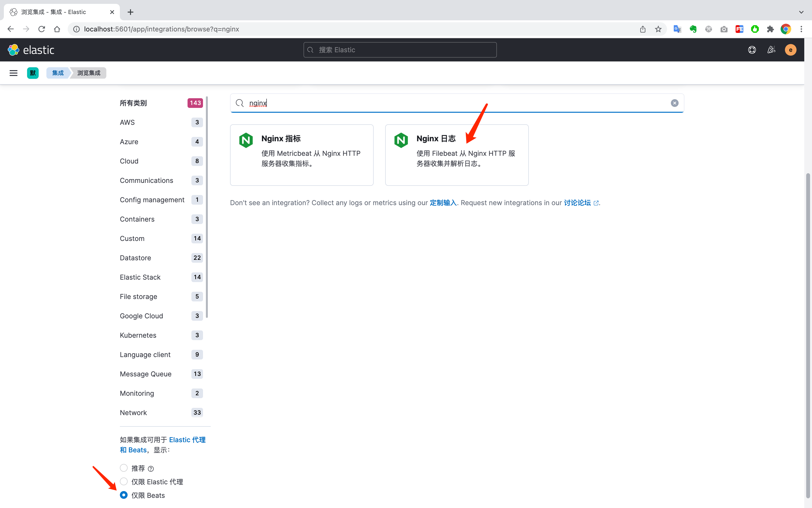Filter by Network category
The width and height of the screenshot is (812, 508).
pyautogui.click(x=161, y=413)
